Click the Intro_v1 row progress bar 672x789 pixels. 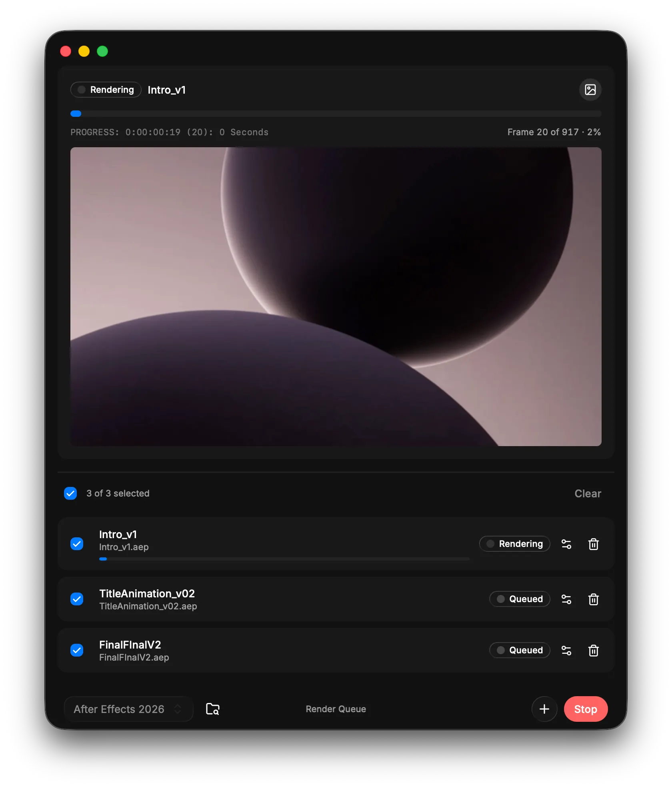[x=284, y=559]
